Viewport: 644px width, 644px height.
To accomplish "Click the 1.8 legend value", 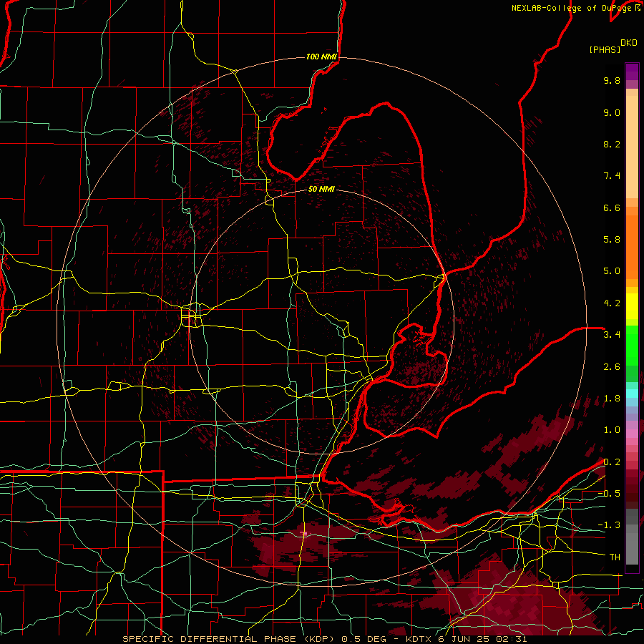I will [x=612, y=399].
